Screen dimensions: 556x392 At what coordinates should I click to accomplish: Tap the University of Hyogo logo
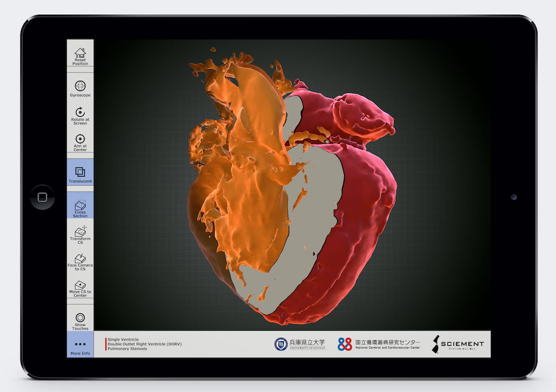coord(300,344)
